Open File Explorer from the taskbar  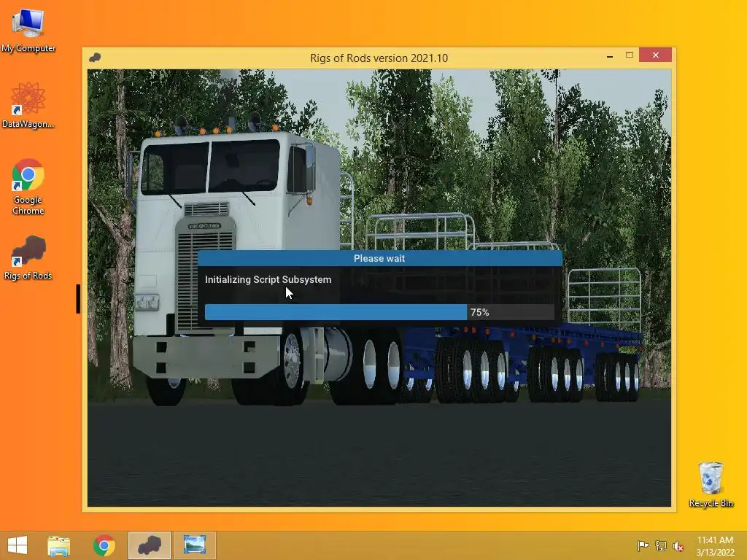[x=58, y=545]
